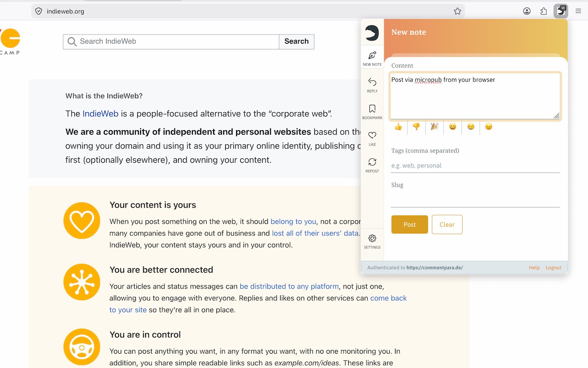This screenshot has height=368, width=588.
Task: Open the browser extensions puzzle icon
Action: coord(544,11)
